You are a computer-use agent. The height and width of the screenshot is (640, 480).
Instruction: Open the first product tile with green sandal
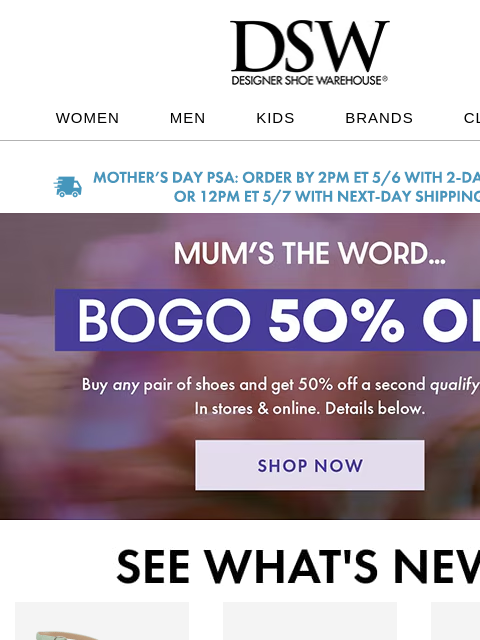point(102,621)
